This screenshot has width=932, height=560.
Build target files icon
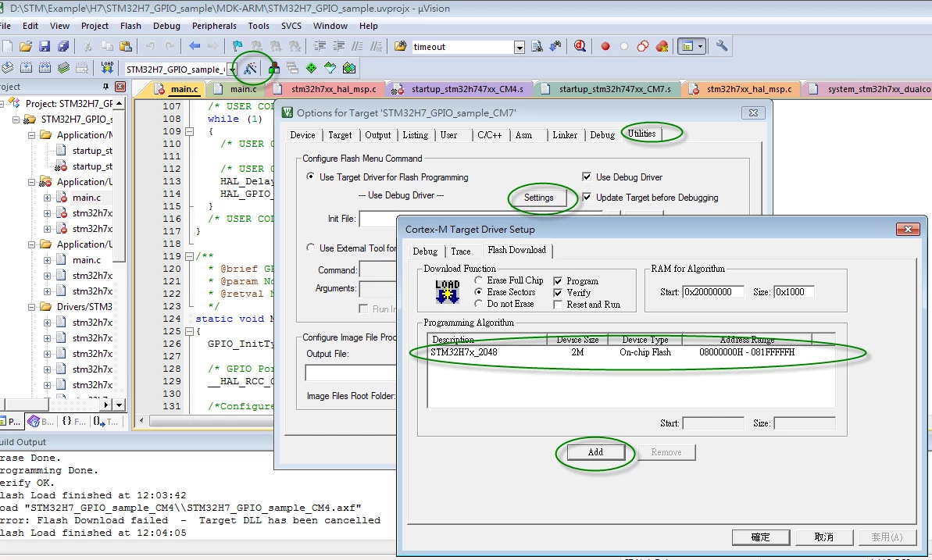(x=26, y=69)
